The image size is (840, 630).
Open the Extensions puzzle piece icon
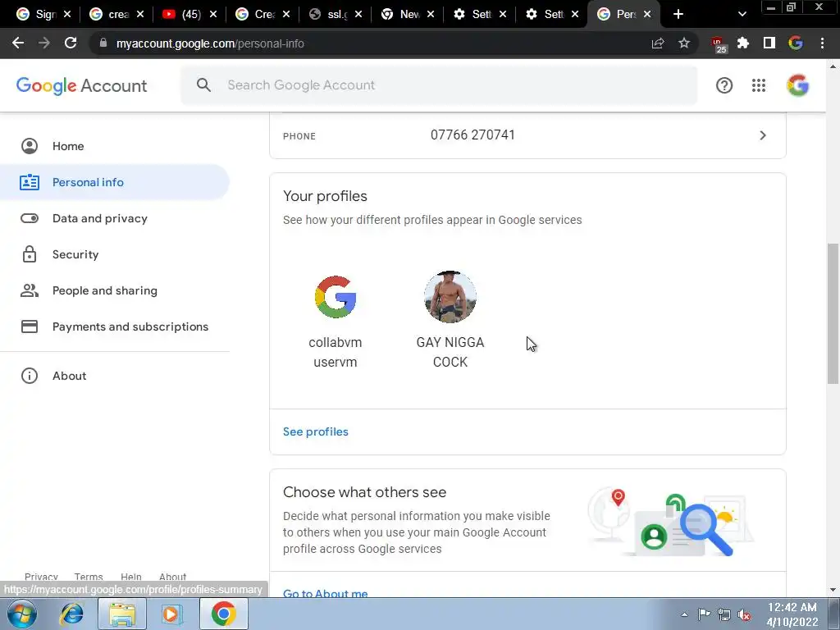click(743, 43)
